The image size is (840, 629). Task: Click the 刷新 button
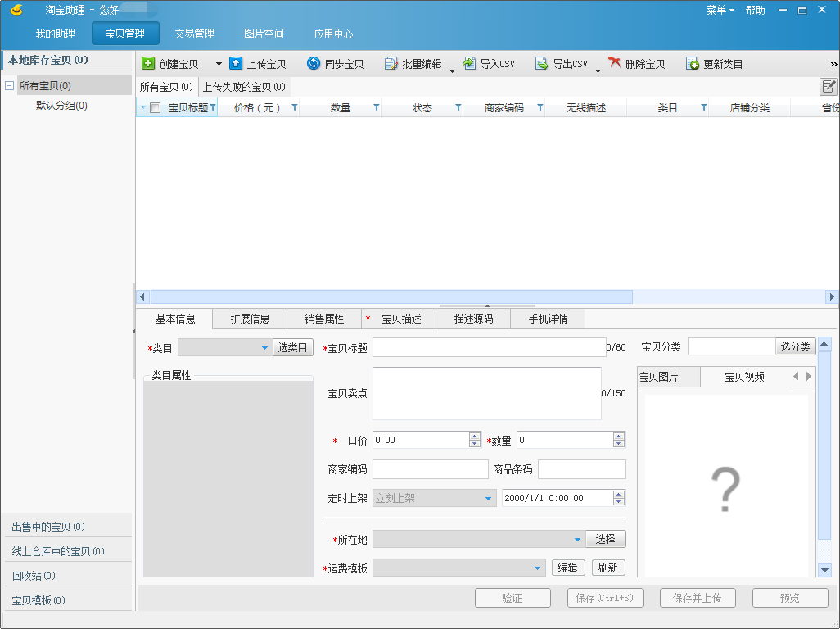pos(608,568)
